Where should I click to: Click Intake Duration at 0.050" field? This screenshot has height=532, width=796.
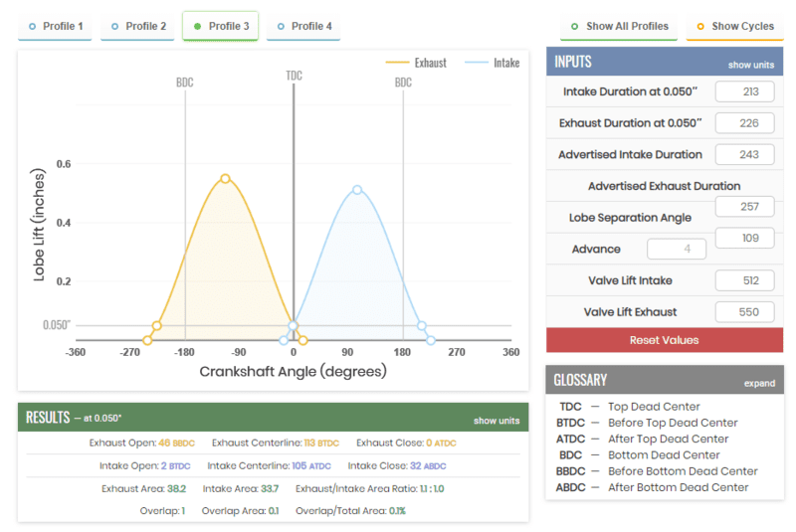tap(744, 92)
